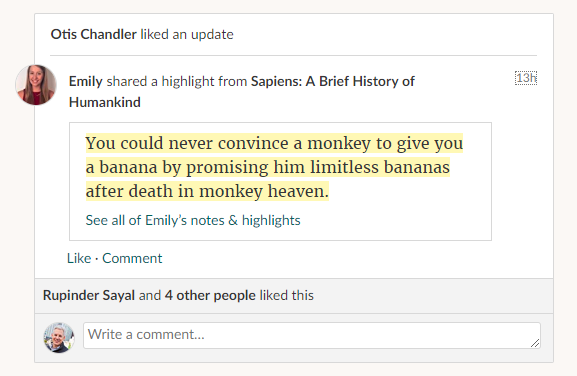The width and height of the screenshot is (577, 376).
Task: Click Emily's profile photo avatar
Action: pyautogui.click(x=36, y=85)
